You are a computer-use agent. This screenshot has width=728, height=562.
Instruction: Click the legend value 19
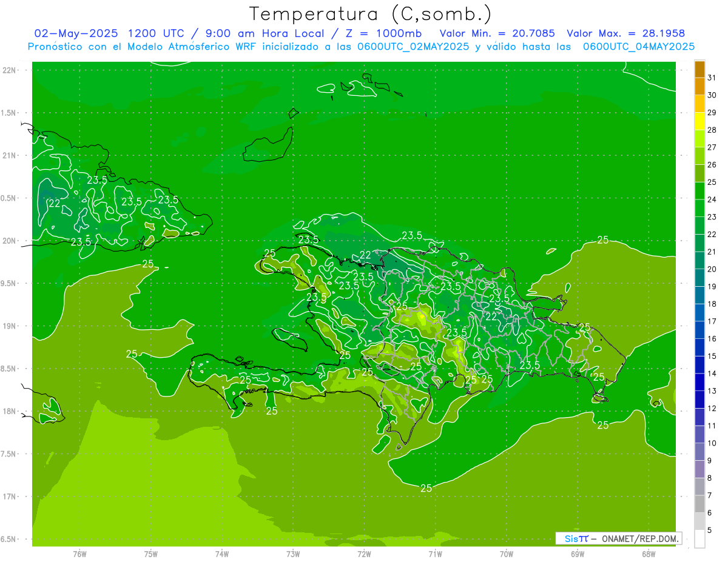[712, 286]
